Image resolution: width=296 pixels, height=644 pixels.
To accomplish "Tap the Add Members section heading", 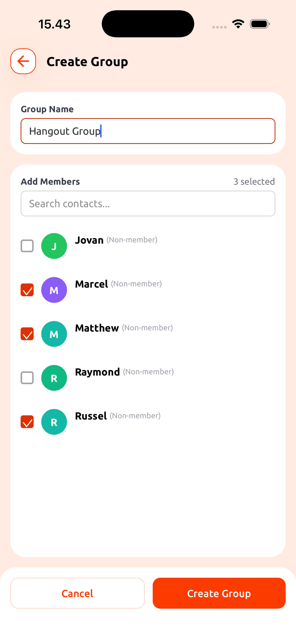I will click(50, 181).
